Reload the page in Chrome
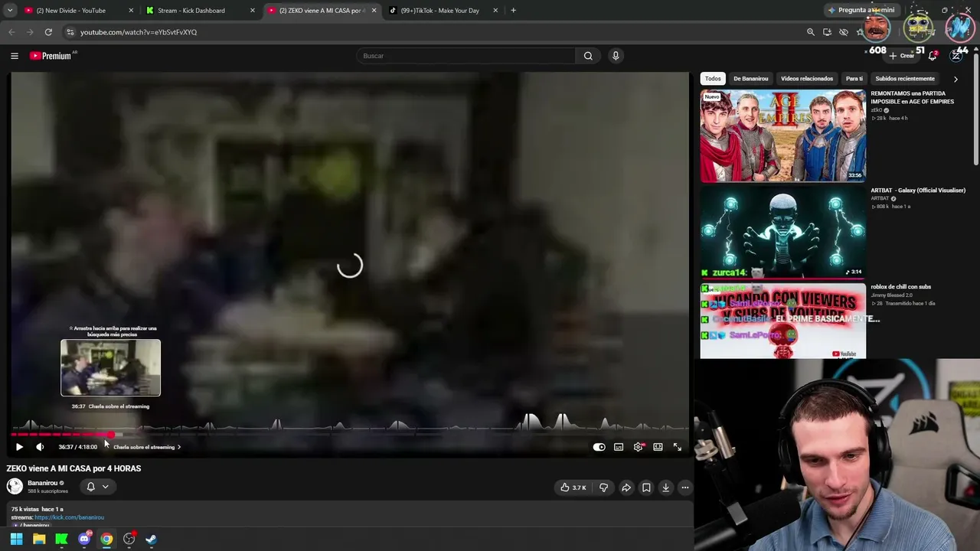Image resolution: width=980 pixels, height=551 pixels. pos(48,32)
